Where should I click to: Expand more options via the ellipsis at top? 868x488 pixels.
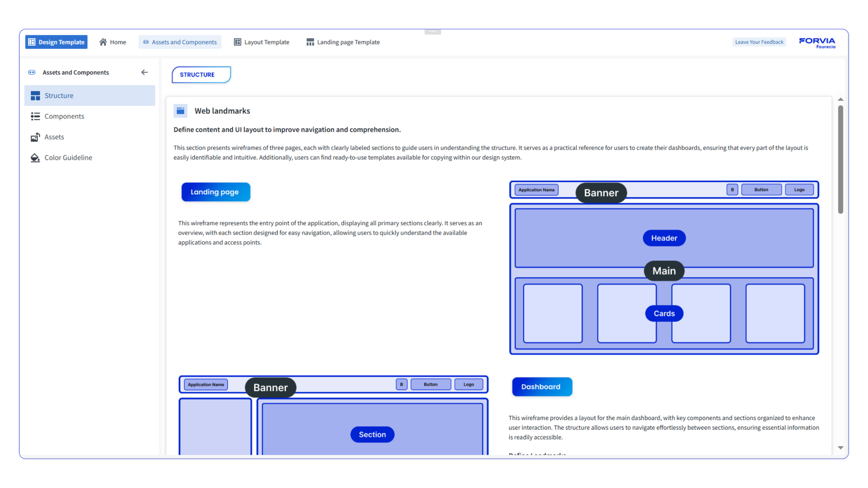pyautogui.click(x=433, y=31)
